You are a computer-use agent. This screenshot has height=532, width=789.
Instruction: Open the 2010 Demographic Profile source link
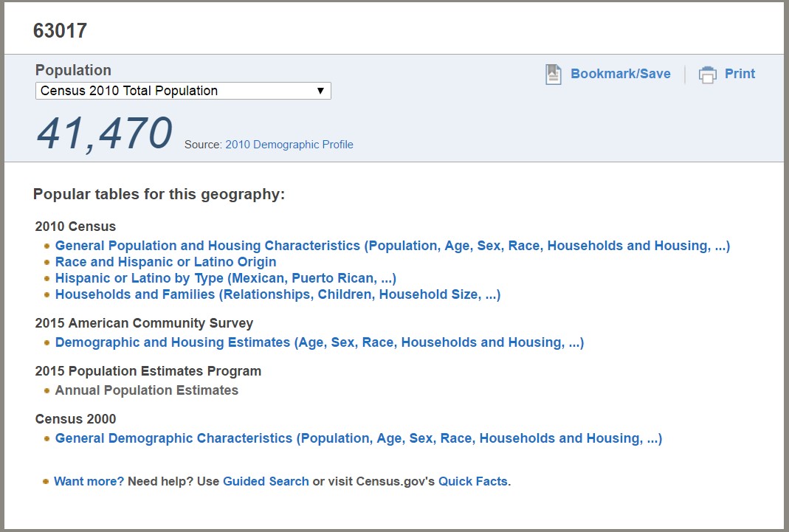(x=289, y=144)
